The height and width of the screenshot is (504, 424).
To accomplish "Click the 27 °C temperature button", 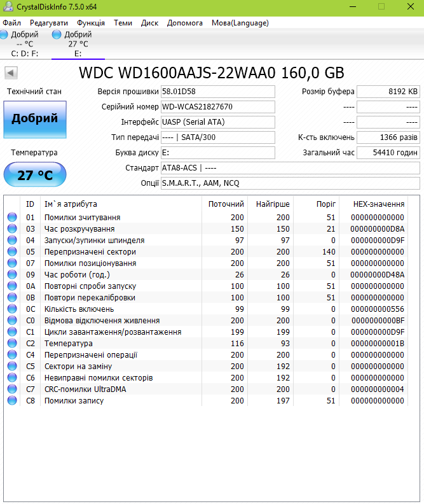I will (35, 174).
